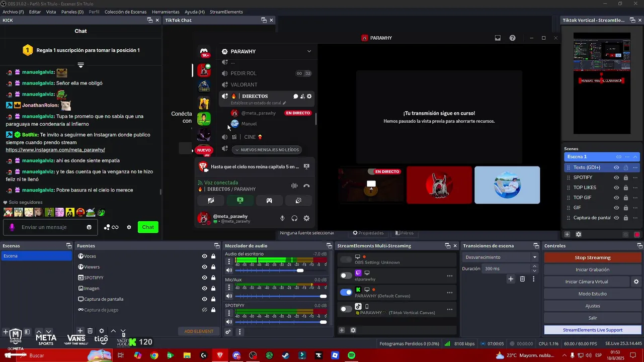
Task: Join VALORANT voice channel in Discord
Action: tap(244, 84)
